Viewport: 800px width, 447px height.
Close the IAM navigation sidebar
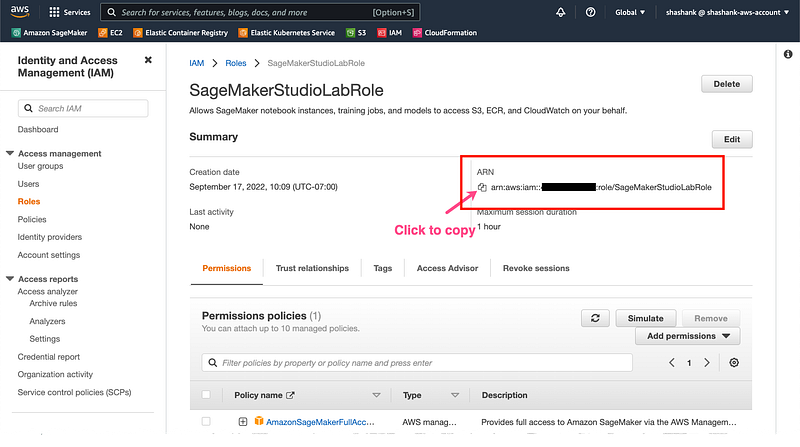click(x=148, y=61)
